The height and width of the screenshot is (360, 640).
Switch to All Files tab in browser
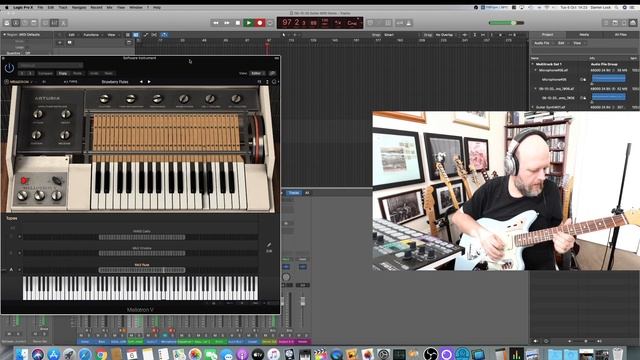tap(620, 35)
